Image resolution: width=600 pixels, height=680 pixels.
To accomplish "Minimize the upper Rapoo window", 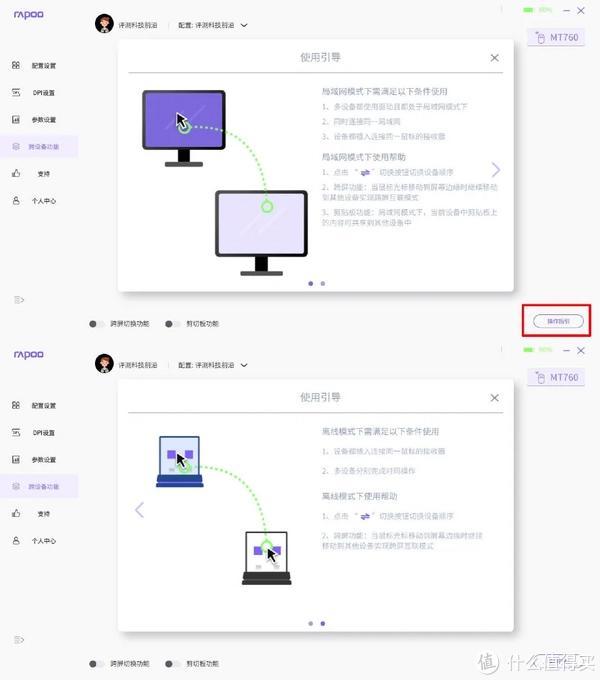I will 566,10.
